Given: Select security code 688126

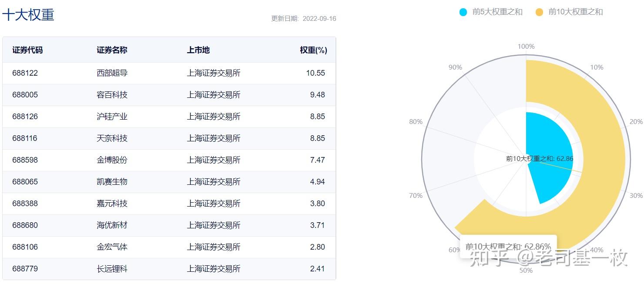Looking at the screenshot, I should pyautogui.click(x=25, y=117).
